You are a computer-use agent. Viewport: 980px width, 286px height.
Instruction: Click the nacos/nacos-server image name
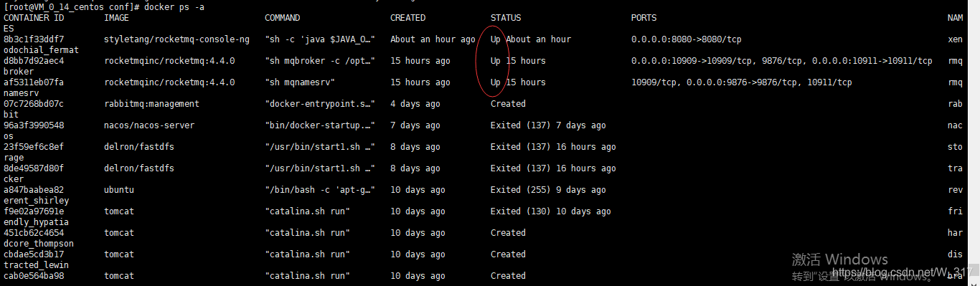click(149, 125)
